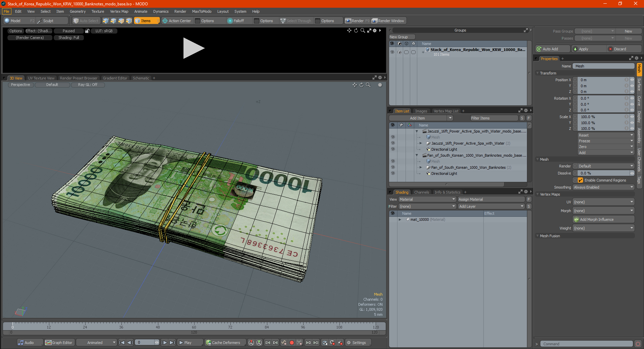The height and width of the screenshot is (349, 644).
Task: Toggle eye for Stack_of_Korea group
Action: coord(392,52)
